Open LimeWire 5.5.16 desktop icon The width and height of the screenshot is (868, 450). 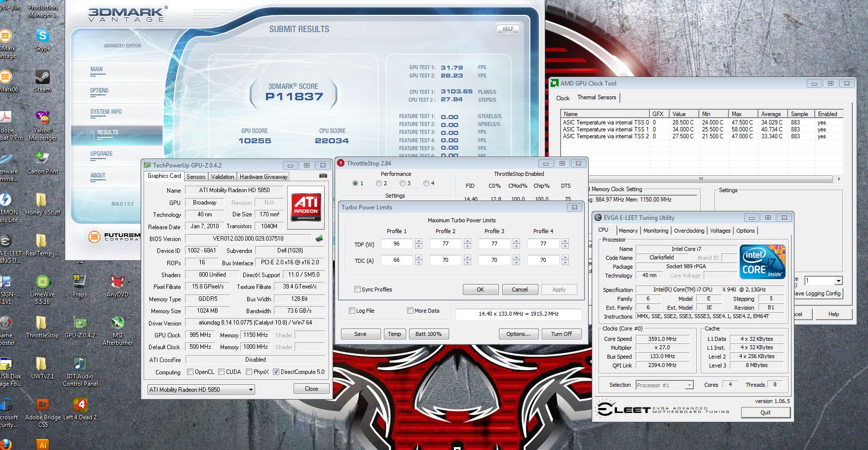pos(42,283)
